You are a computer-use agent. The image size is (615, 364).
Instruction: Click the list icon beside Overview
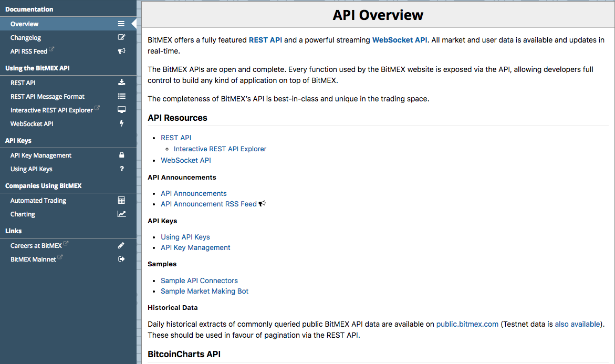[x=121, y=24]
